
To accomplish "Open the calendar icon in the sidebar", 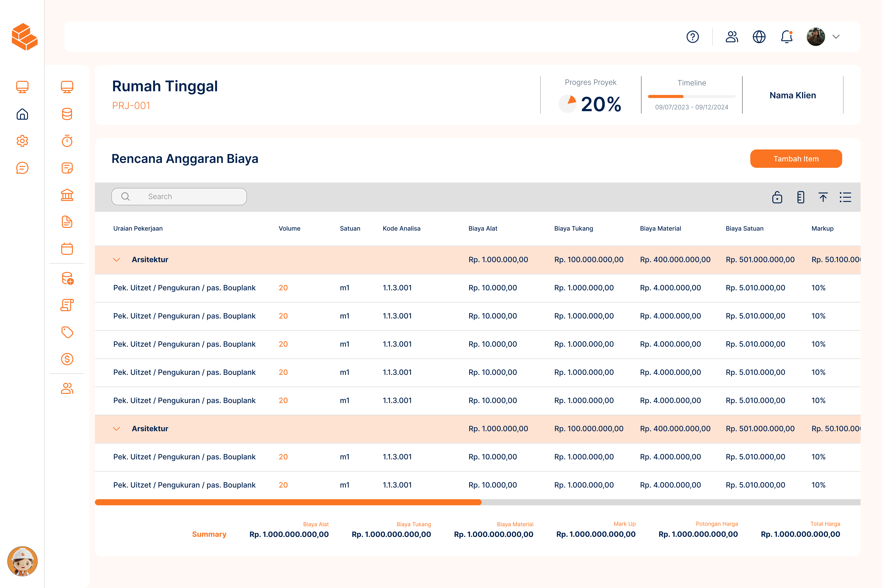I will 67,249.
